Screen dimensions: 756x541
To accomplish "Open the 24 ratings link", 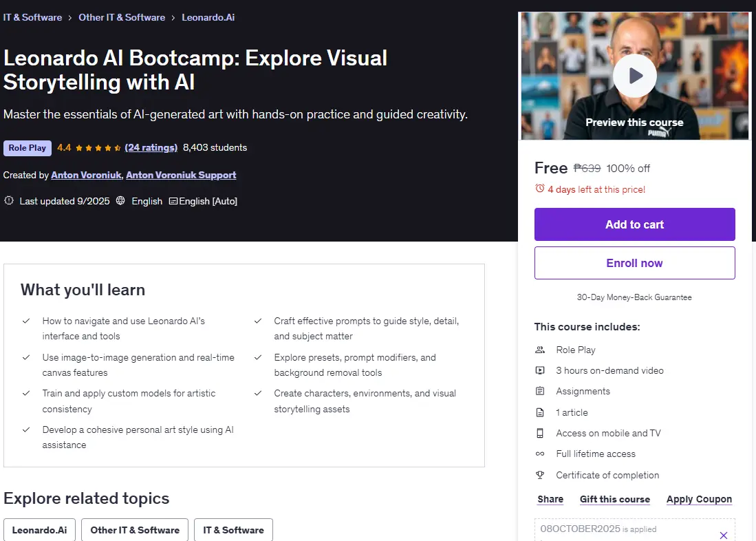I will [x=151, y=148].
